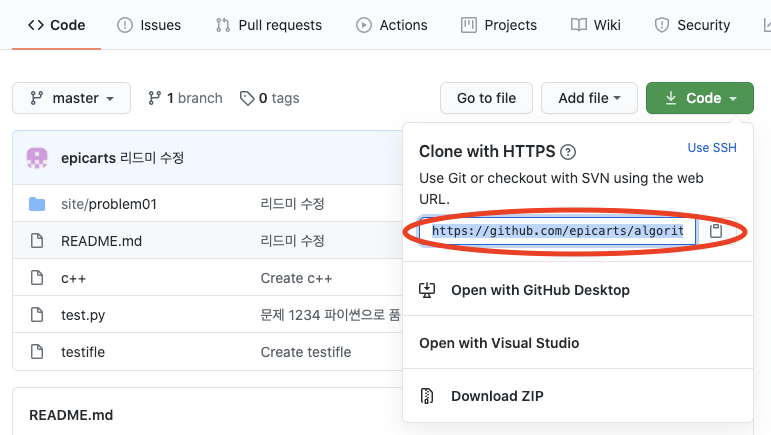The height and width of the screenshot is (435, 771).
Task: Expand the master branch dropdown
Action: pos(71,98)
